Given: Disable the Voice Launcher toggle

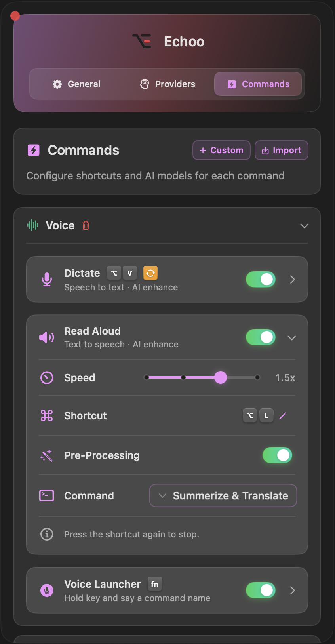Looking at the screenshot, I should click(261, 590).
